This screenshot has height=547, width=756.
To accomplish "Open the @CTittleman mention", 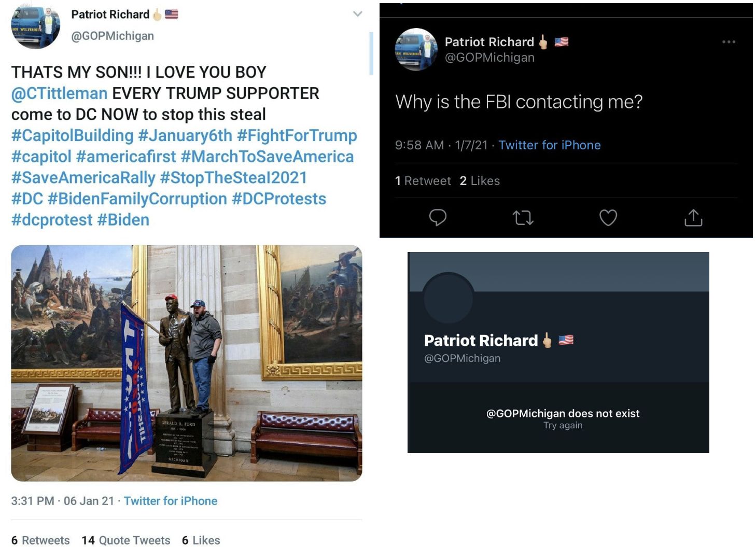I will [59, 93].
